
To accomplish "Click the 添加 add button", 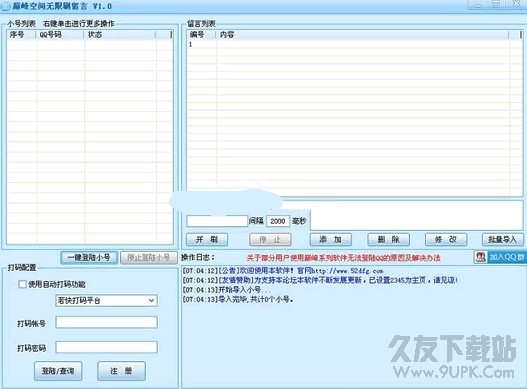I will 330,239.
